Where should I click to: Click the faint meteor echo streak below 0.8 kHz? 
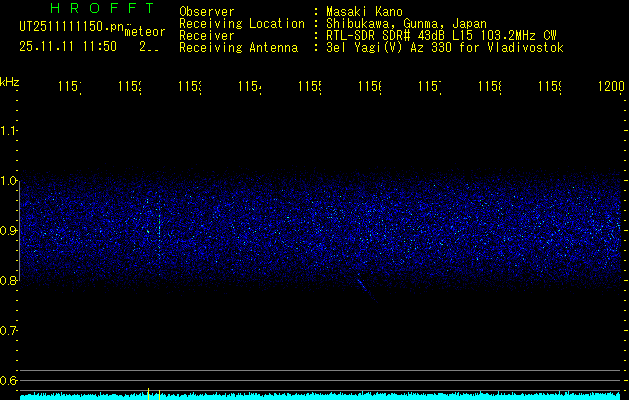pos(365,289)
